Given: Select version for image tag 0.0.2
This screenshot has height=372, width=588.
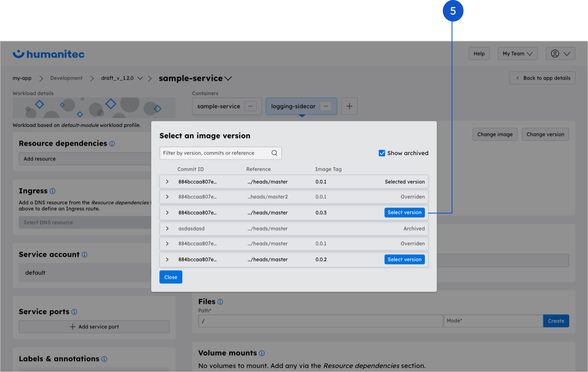Looking at the screenshot, I should click(404, 259).
